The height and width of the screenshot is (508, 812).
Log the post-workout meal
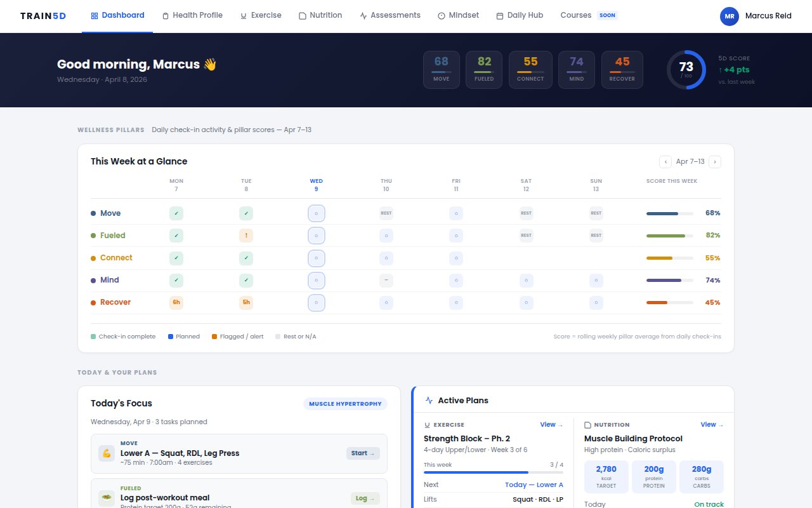pyautogui.click(x=365, y=498)
